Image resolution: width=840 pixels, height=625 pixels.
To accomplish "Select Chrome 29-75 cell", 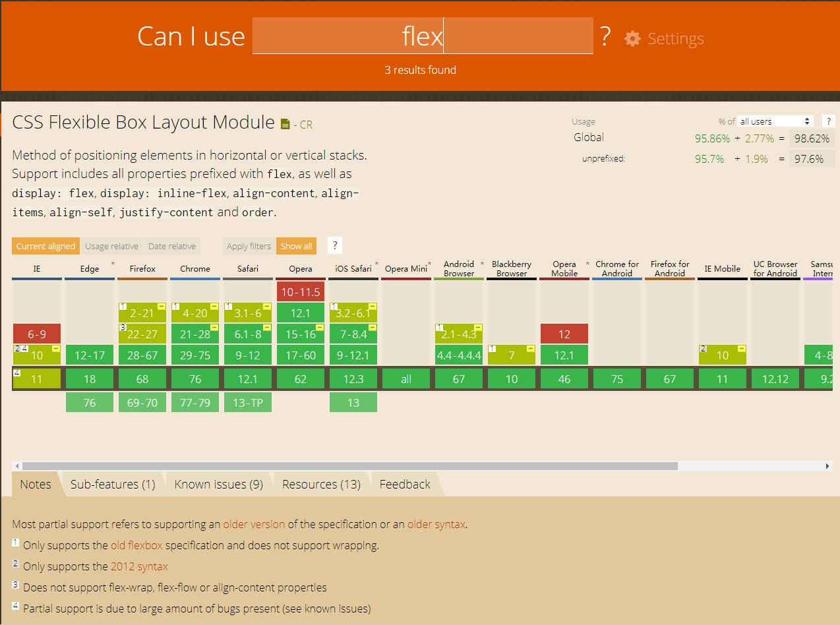I will (x=195, y=355).
